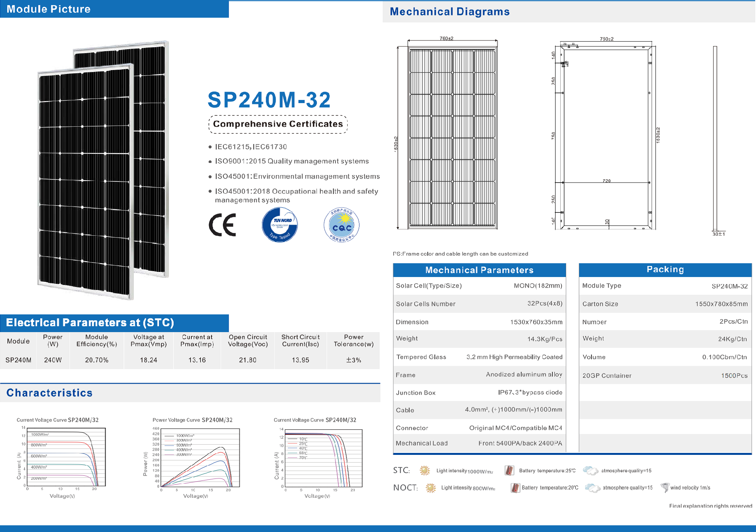Click the PS frame color customization note
756x532 pixels.
pos(460,254)
